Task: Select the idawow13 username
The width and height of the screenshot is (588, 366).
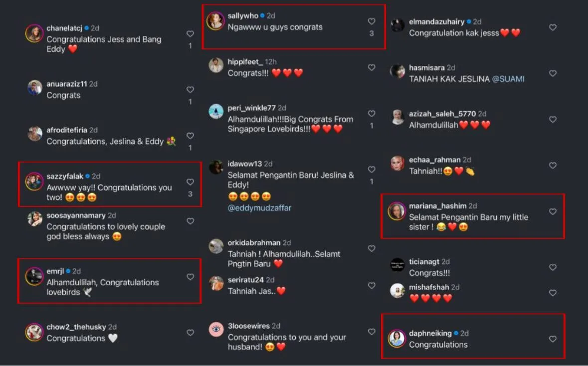Action: (x=244, y=164)
